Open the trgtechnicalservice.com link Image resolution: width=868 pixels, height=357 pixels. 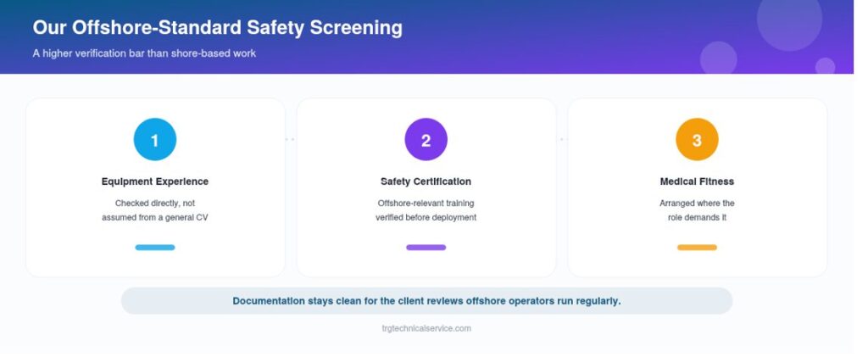[426, 328]
